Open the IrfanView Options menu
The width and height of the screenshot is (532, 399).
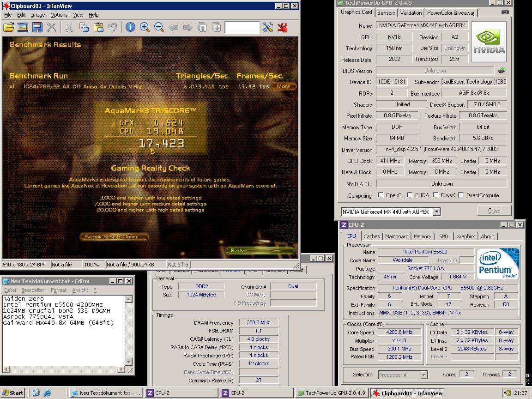(59, 15)
